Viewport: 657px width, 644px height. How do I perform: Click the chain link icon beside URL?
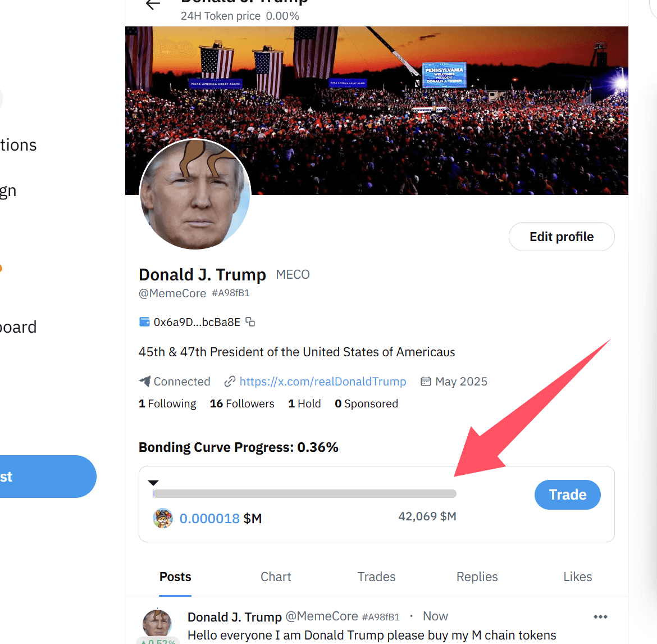point(229,382)
